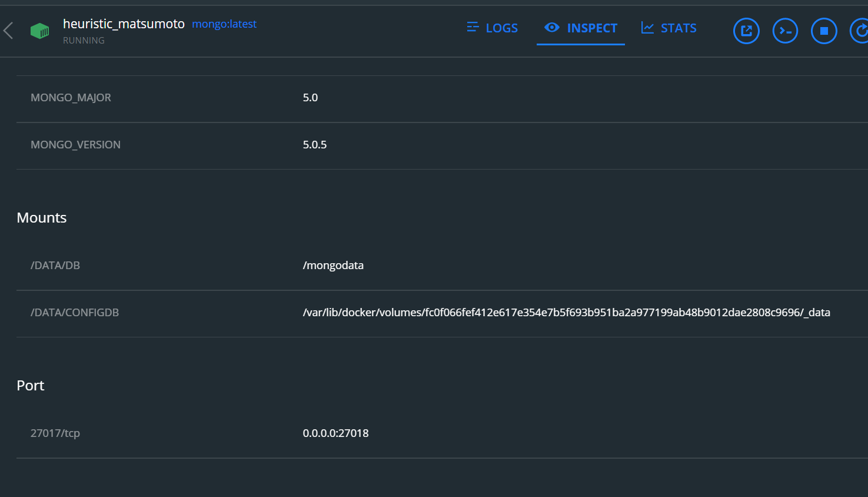Open the INSPECT tab
This screenshot has height=497, width=868.
[x=592, y=28]
